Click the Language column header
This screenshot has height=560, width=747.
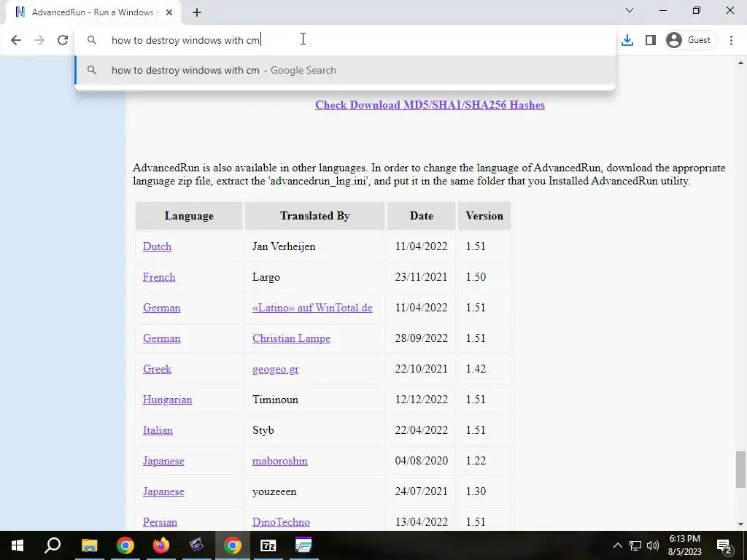coord(189,216)
